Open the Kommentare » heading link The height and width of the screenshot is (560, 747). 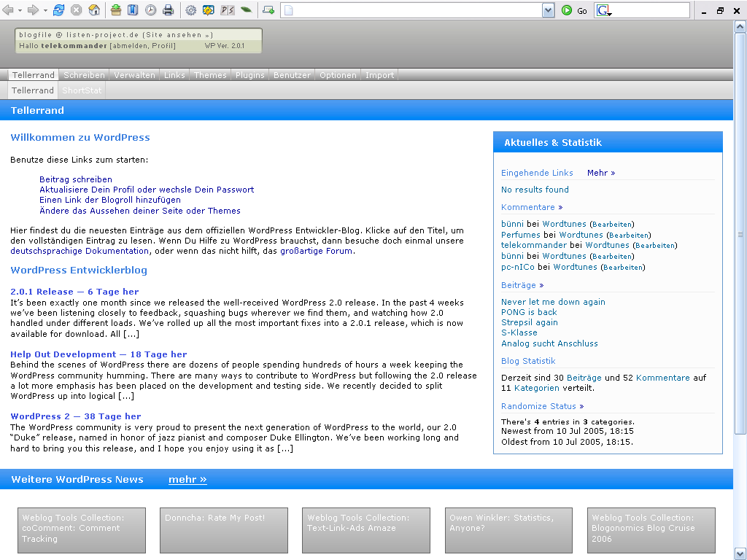point(532,206)
